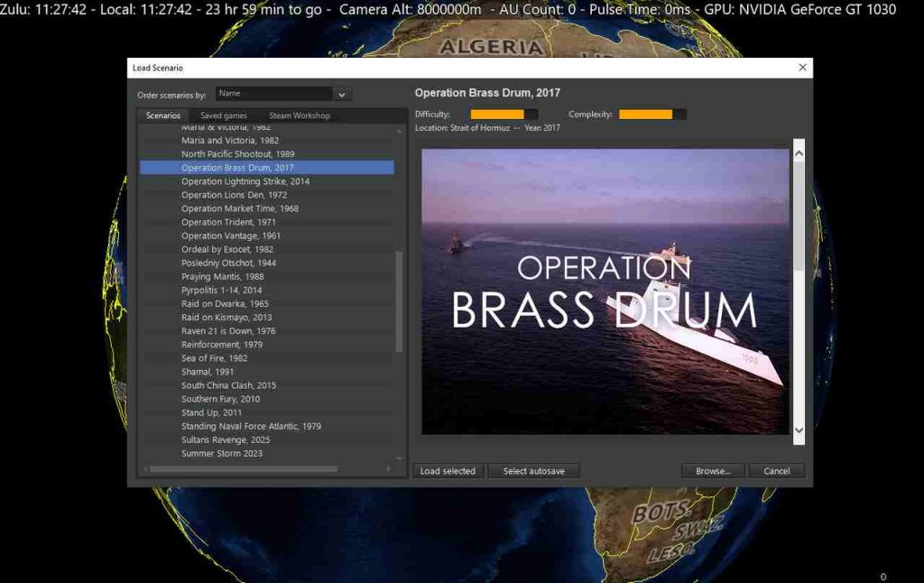Click the description panel scroll up arrow
Screen dimensions: 924x583
(799, 153)
